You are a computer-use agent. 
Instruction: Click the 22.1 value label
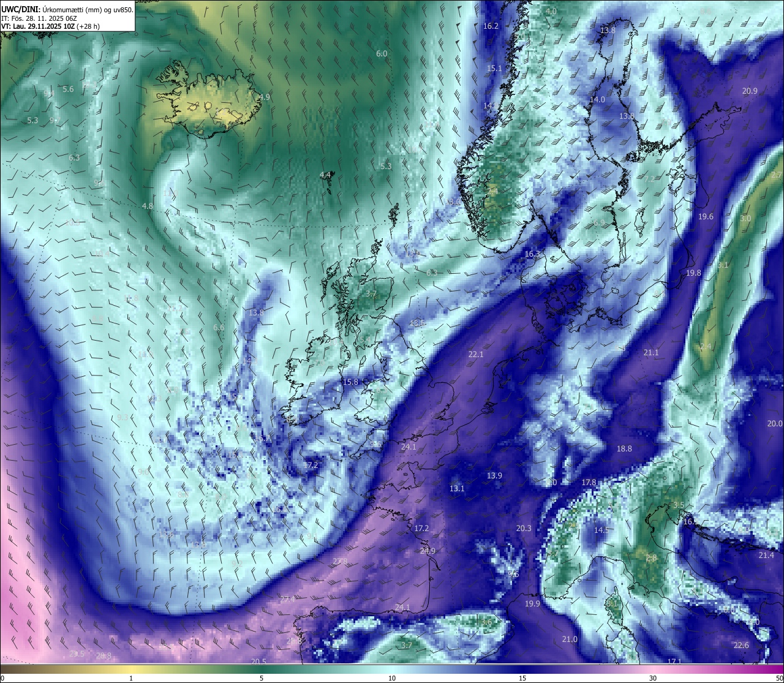476,354
